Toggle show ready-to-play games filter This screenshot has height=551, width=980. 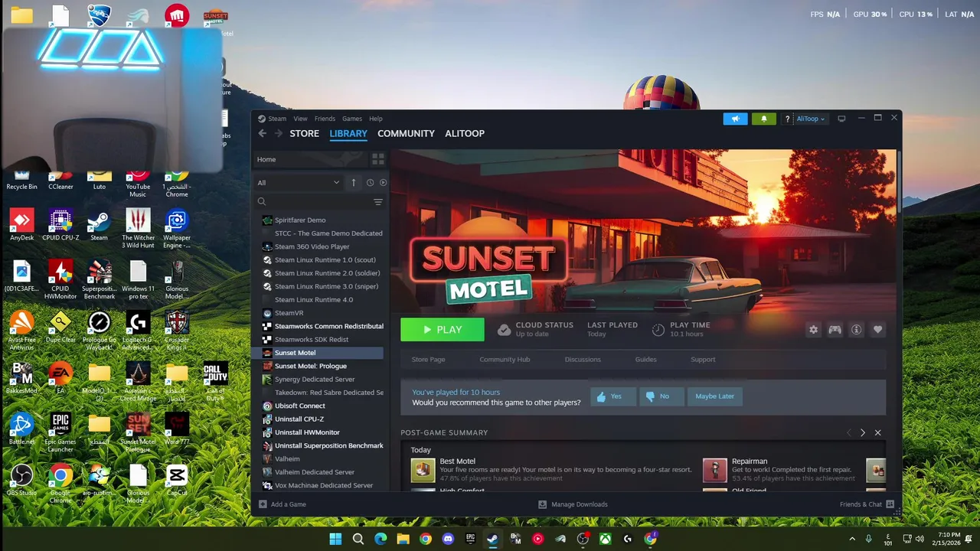click(383, 182)
